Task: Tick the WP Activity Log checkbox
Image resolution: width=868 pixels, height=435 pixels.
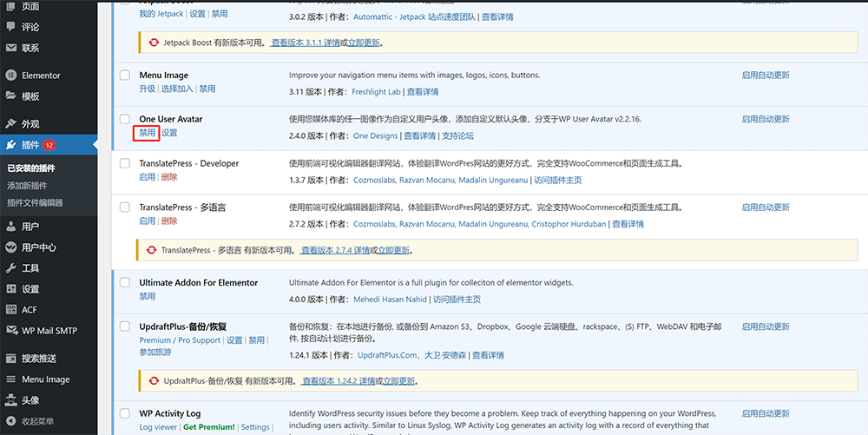Action: pos(125,413)
